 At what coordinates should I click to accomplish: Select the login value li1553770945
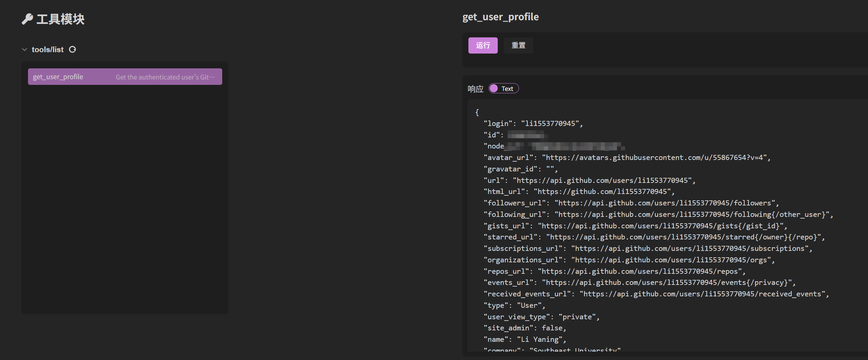click(552, 123)
